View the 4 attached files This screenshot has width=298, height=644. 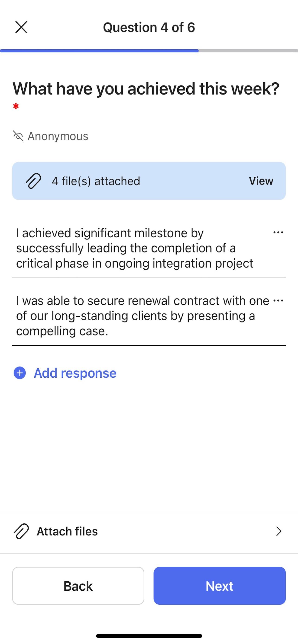tap(261, 181)
